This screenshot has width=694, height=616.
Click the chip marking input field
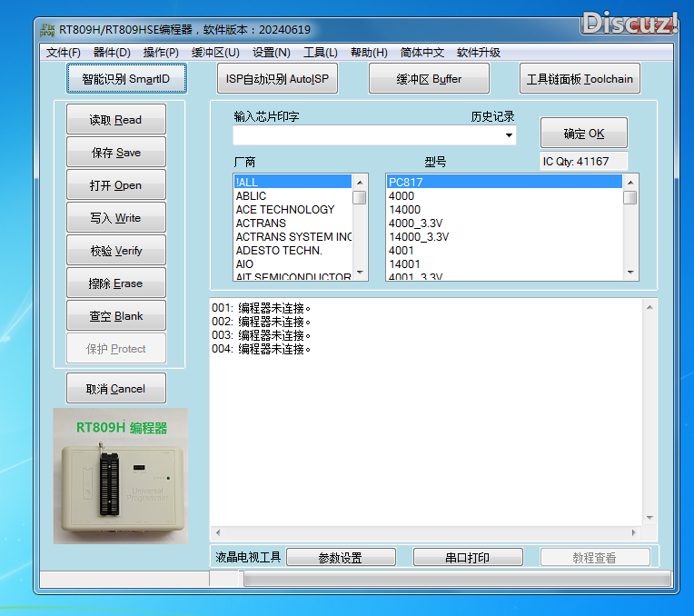pos(367,136)
